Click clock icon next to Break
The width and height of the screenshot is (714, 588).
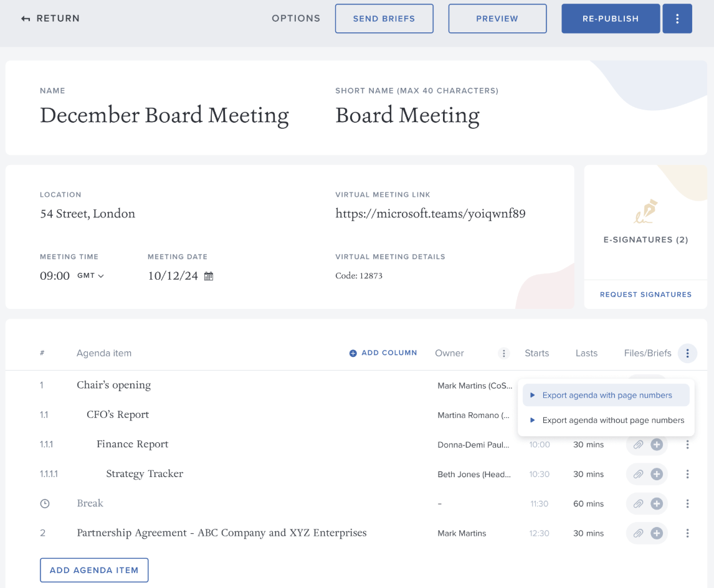click(x=45, y=503)
